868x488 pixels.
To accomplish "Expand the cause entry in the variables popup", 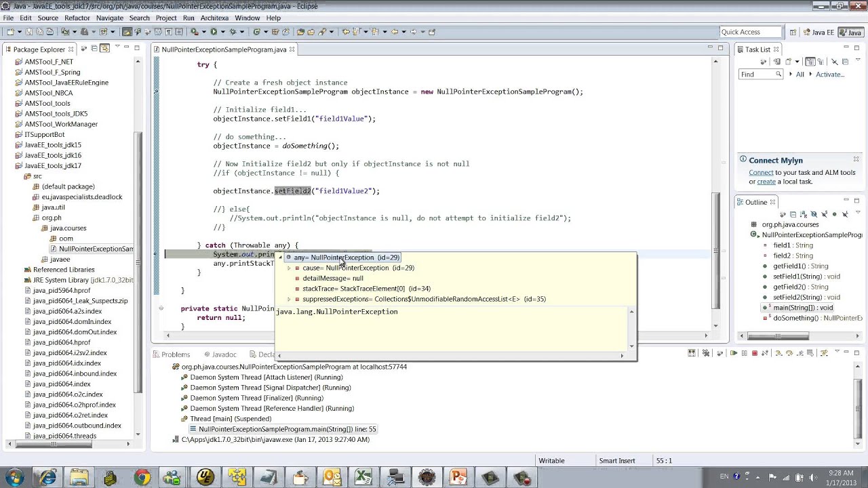I will 289,268.
